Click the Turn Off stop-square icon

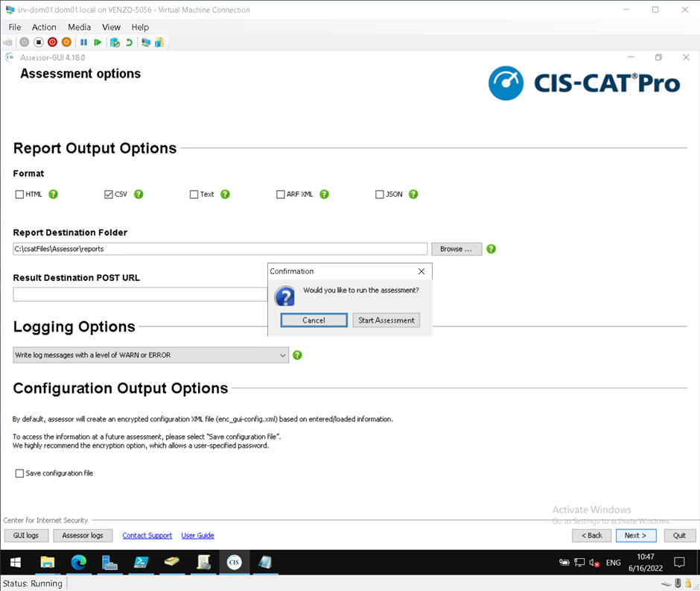pos(39,42)
